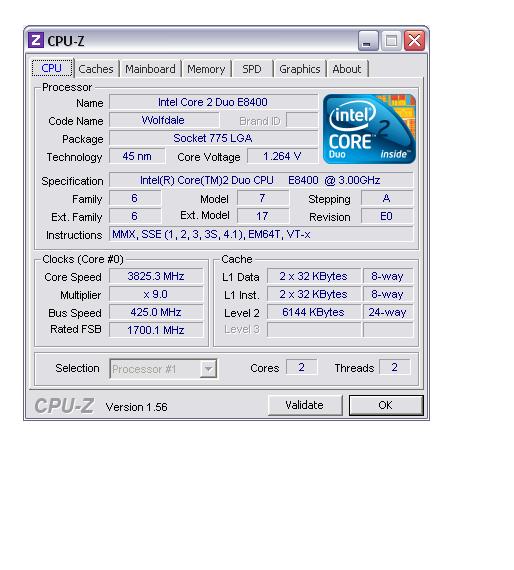Switch to the Memory tab
514x570 pixels.
click(x=206, y=69)
